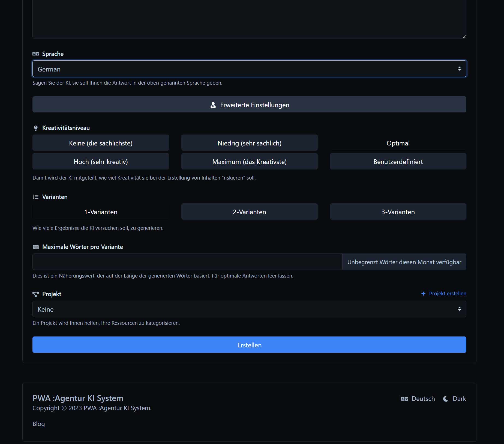Click the keyboard icon beside Maximale Wörter
Viewport: 504px width, 444px height.
36,247
